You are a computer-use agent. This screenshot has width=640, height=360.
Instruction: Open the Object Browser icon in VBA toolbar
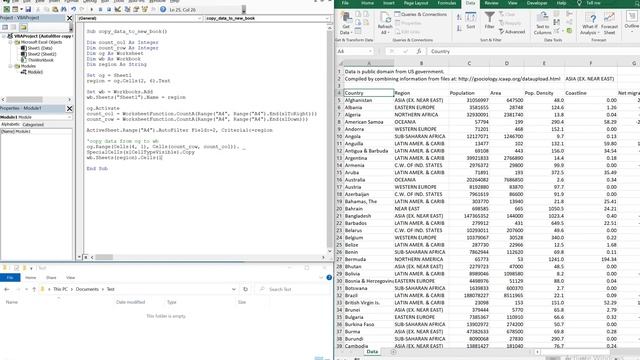coord(144,9)
